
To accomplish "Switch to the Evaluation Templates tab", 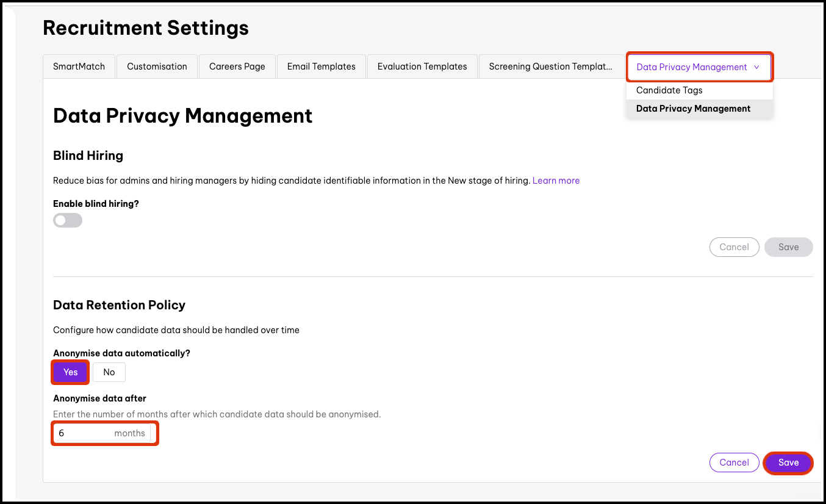I will pos(422,66).
